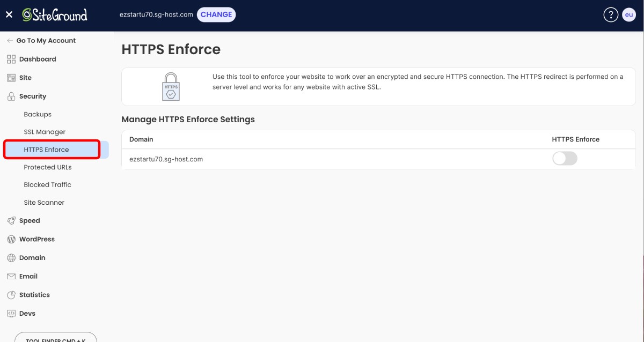
Task: Select the Site section icon
Action: (x=11, y=78)
